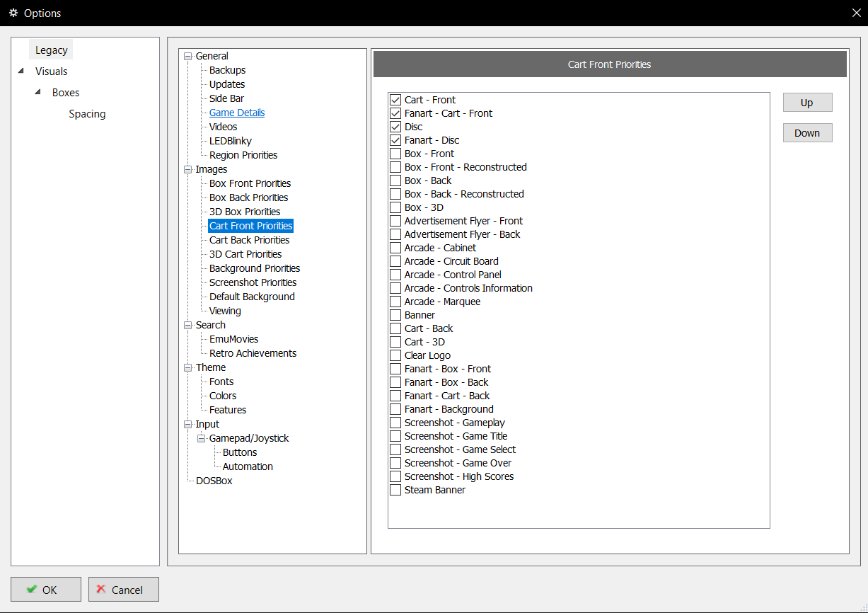Open the DOSBox settings item
This screenshot has width=868, height=613.
click(214, 481)
